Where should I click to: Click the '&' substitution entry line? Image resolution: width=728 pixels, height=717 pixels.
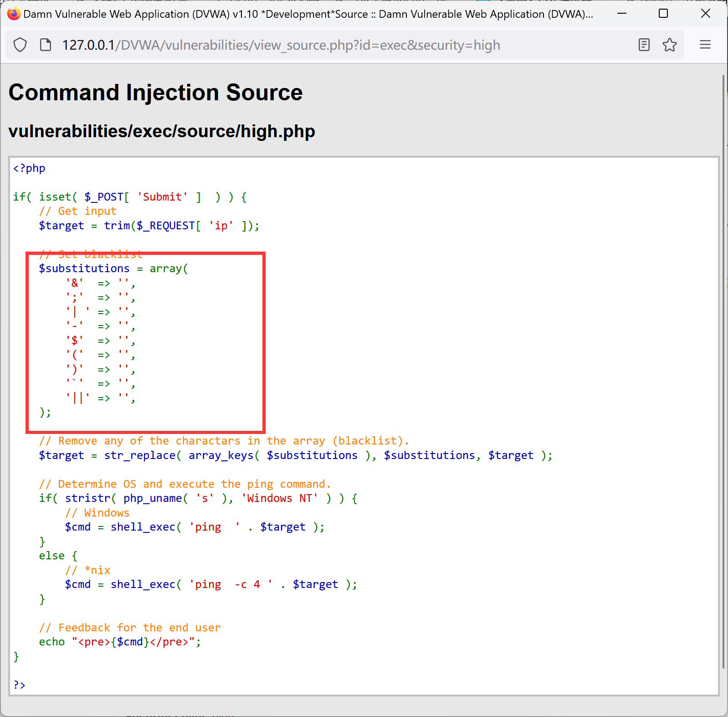pyautogui.click(x=101, y=283)
